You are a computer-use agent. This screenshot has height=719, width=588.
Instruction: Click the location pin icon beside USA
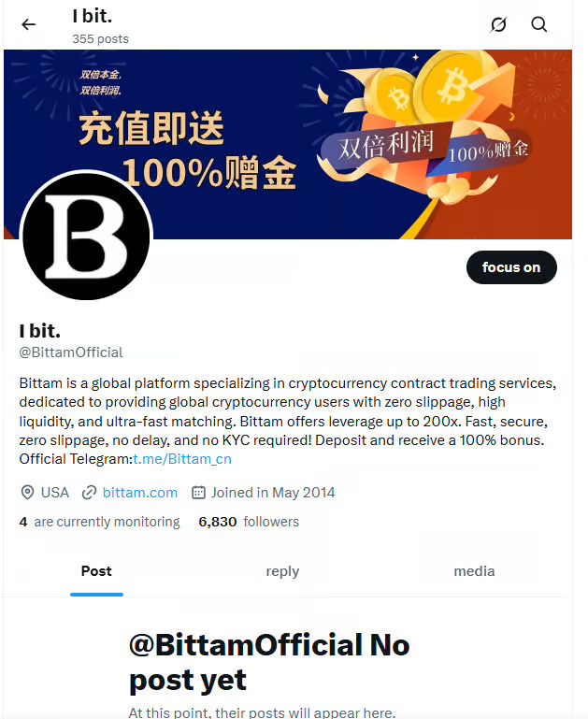[x=27, y=493]
